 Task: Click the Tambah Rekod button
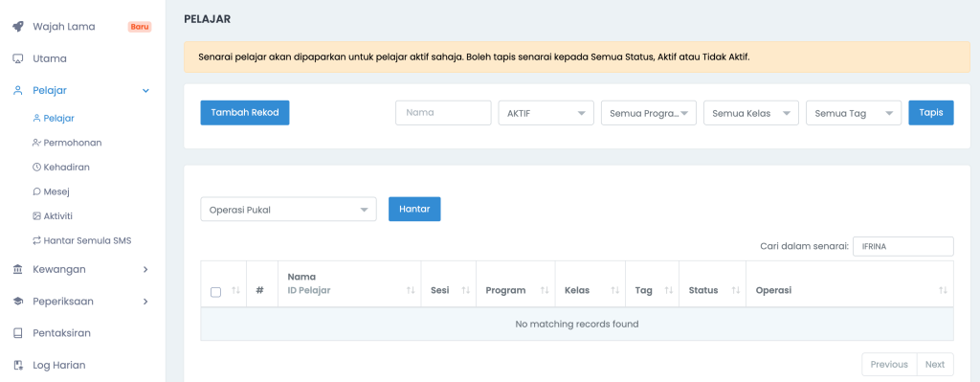[245, 113]
